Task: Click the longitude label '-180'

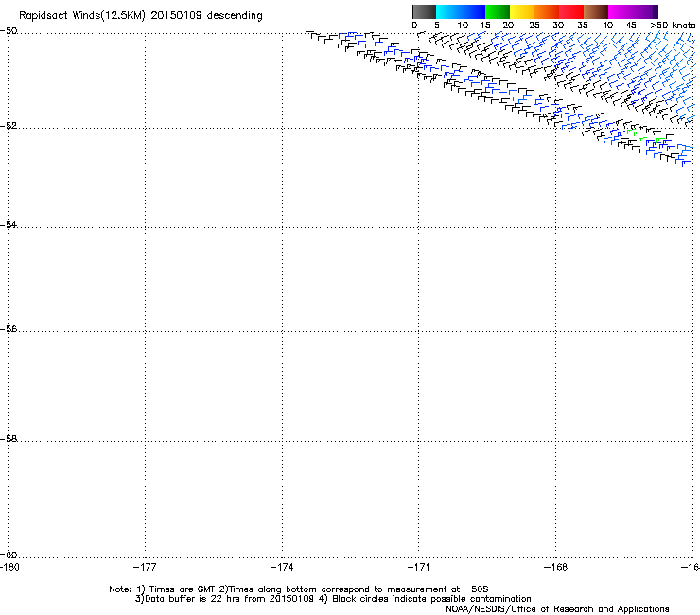Action: pyautogui.click(x=9, y=567)
